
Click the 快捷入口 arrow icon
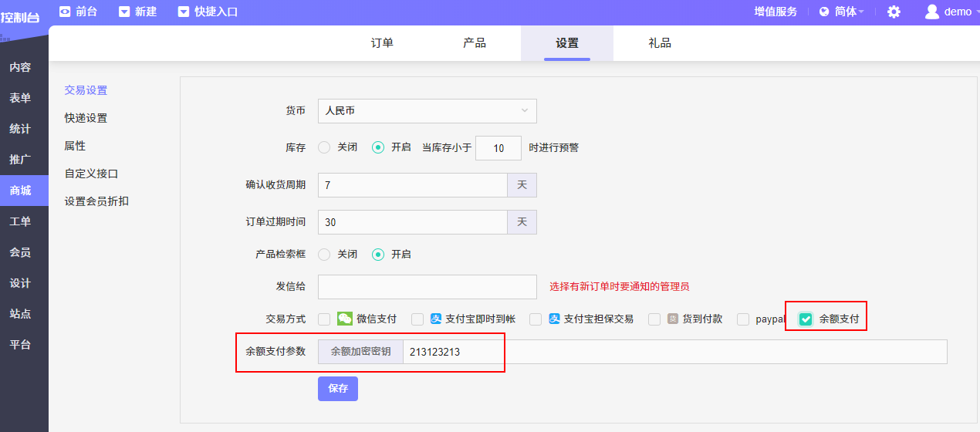183,12
